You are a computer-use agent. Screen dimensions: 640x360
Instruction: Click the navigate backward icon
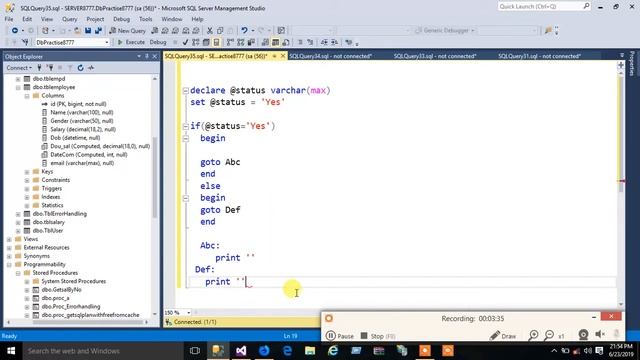point(15,31)
